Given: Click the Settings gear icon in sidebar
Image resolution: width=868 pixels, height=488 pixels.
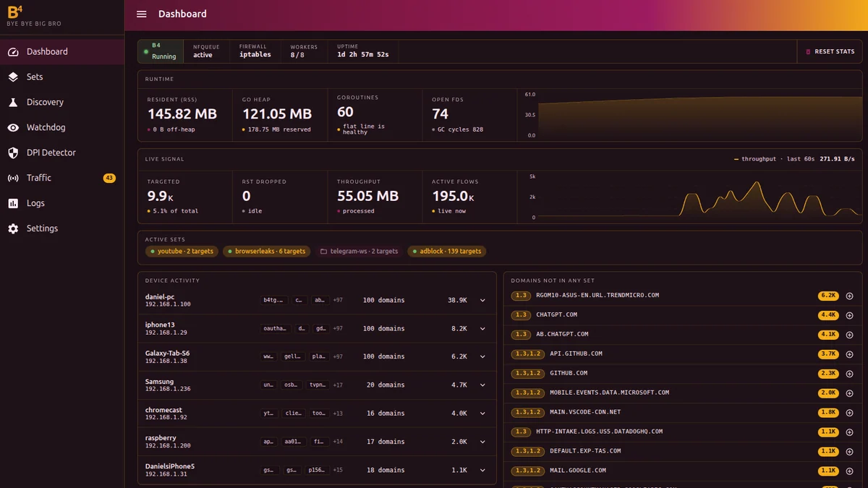Looking at the screenshot, I should 13,228.
